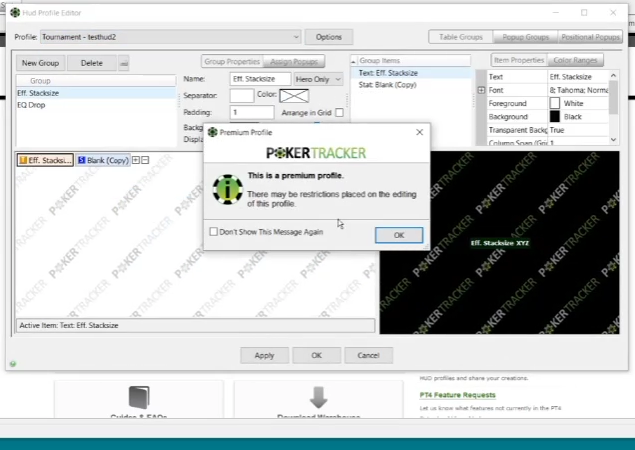Select the Eff. Stacksi... layout item chip

coord(45,160)
